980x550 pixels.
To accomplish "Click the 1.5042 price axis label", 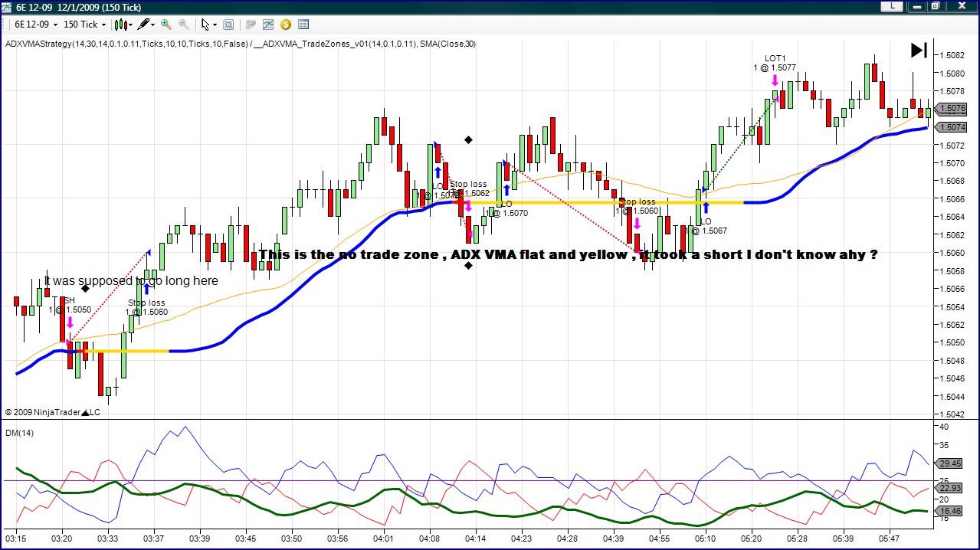I will tap(952, 414).
